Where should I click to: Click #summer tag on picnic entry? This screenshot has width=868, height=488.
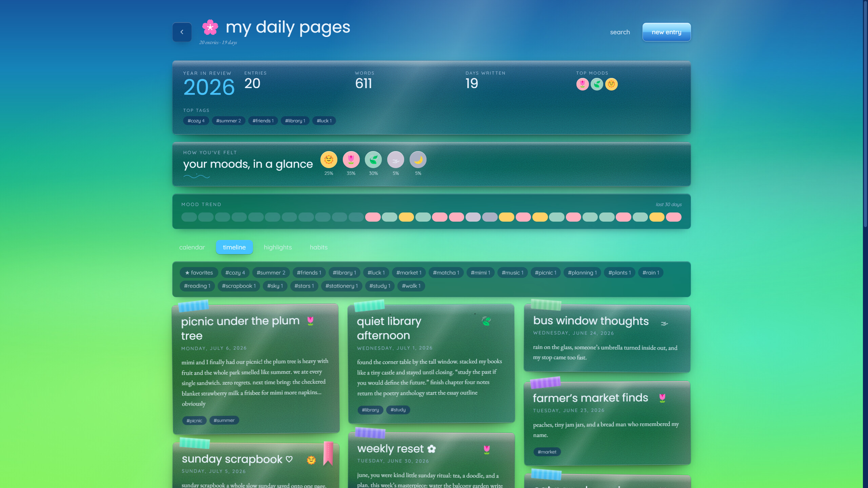pyautogui.click(x=224, y=420)
